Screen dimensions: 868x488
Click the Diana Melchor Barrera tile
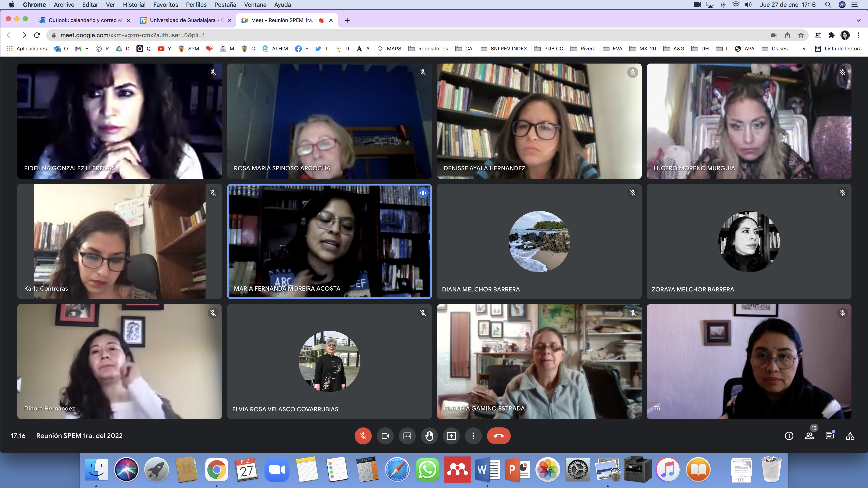coord(539,241)
